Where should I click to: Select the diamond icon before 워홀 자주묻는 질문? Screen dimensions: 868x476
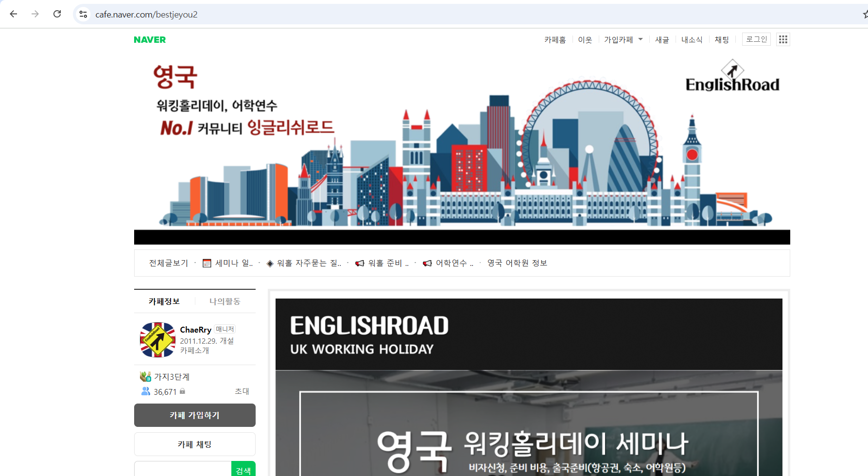(269, 263)
